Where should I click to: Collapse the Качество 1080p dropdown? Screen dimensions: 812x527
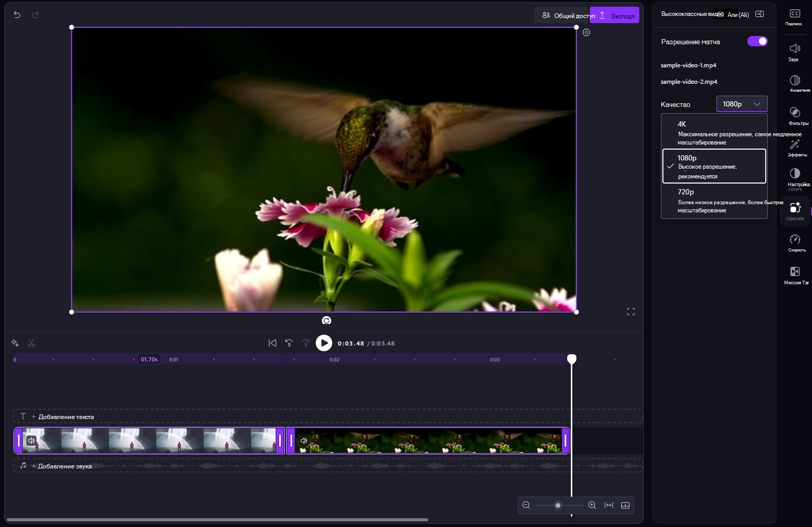pyautogui.click(x=742, y=104)
